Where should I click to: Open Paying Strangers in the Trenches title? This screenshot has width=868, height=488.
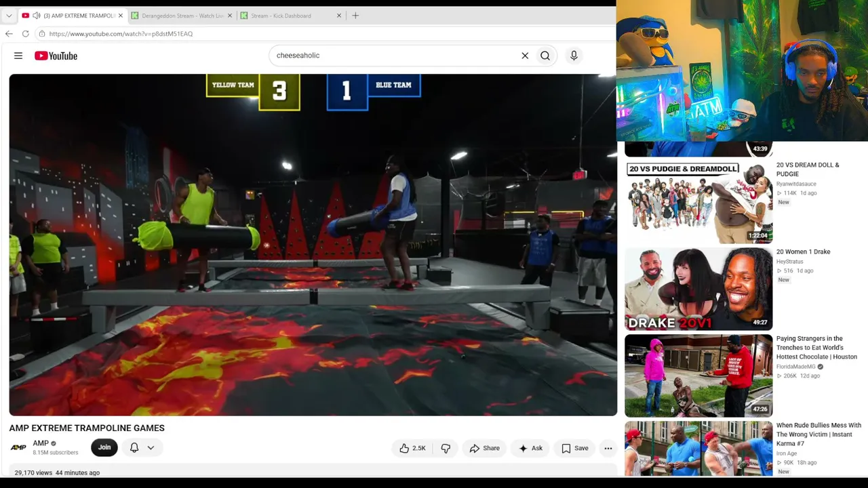point(817,348)
